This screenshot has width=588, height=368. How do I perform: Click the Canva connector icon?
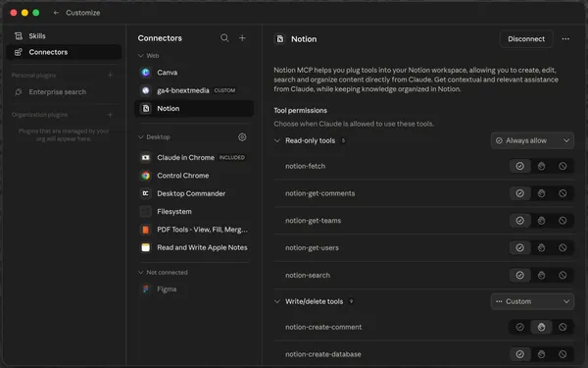coord(145,73)
